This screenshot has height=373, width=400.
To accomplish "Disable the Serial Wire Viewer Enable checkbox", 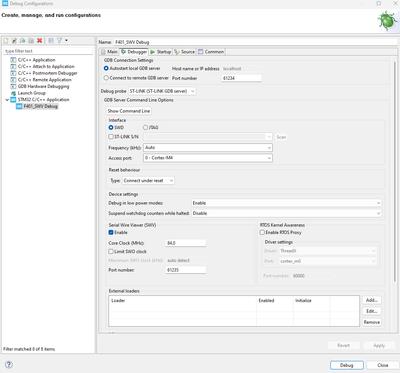I will point(111,232).
